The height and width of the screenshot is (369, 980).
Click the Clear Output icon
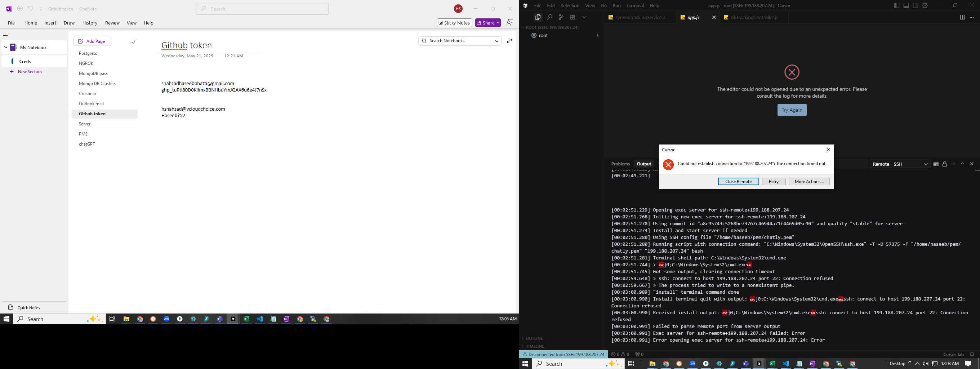936,164
